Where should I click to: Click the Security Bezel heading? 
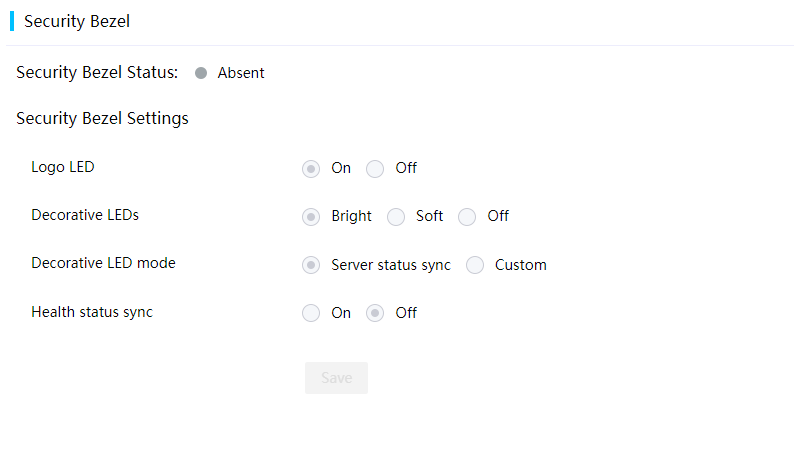click(x=77, y=21)
